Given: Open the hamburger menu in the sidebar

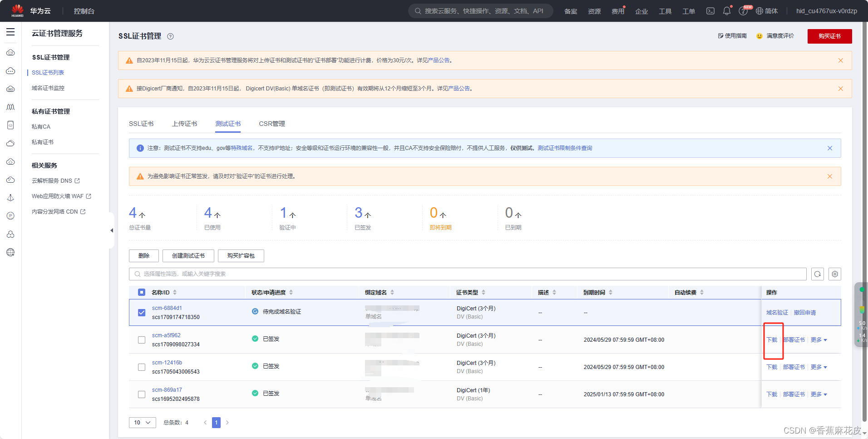Looking at the screenshot, I should tap(10, 32).
